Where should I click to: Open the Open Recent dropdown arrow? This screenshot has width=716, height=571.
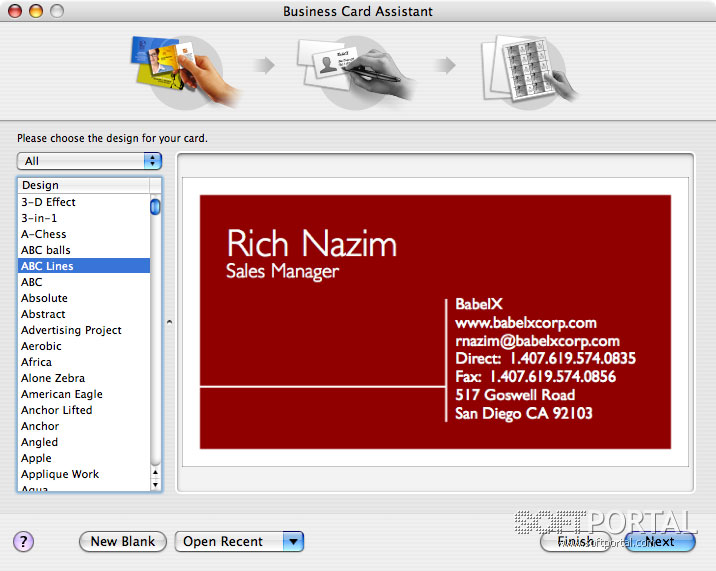coord(293,542)
